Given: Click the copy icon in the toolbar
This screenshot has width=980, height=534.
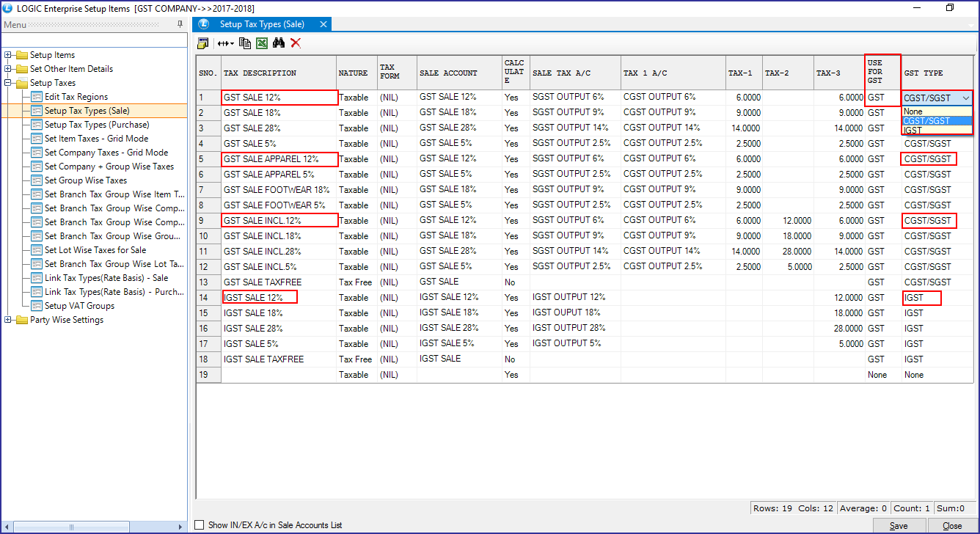Looking at the screenshot, I should [246, 43].
